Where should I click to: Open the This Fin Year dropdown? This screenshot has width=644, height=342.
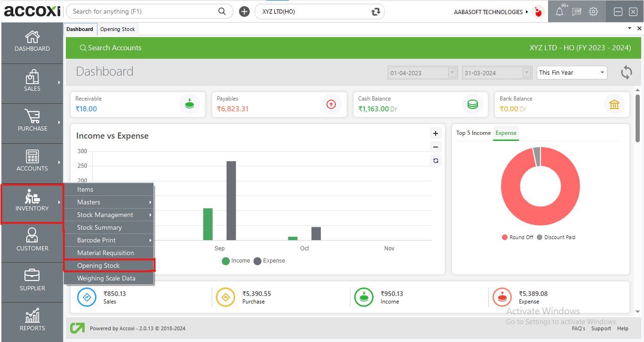tap(572, 72)
